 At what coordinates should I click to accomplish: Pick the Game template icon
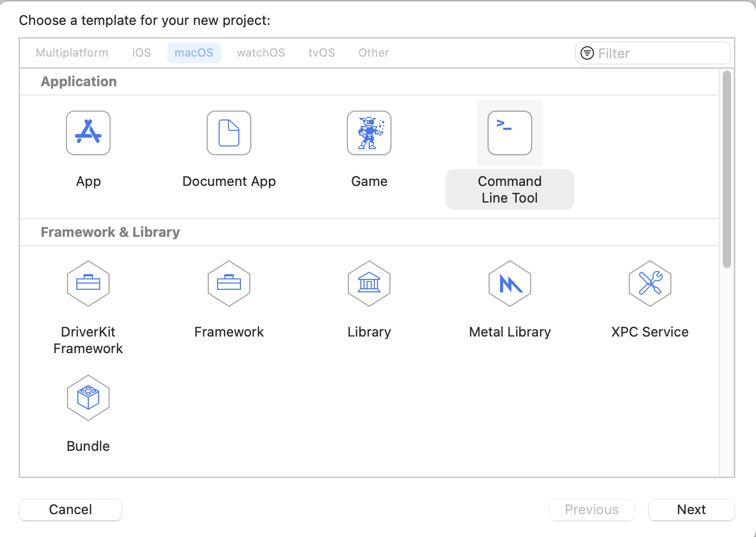click(369, 133)
